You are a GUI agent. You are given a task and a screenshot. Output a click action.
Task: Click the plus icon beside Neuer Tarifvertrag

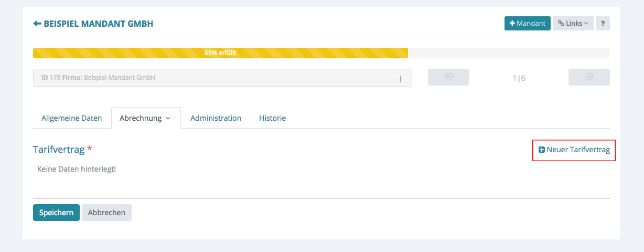[542, 150]
